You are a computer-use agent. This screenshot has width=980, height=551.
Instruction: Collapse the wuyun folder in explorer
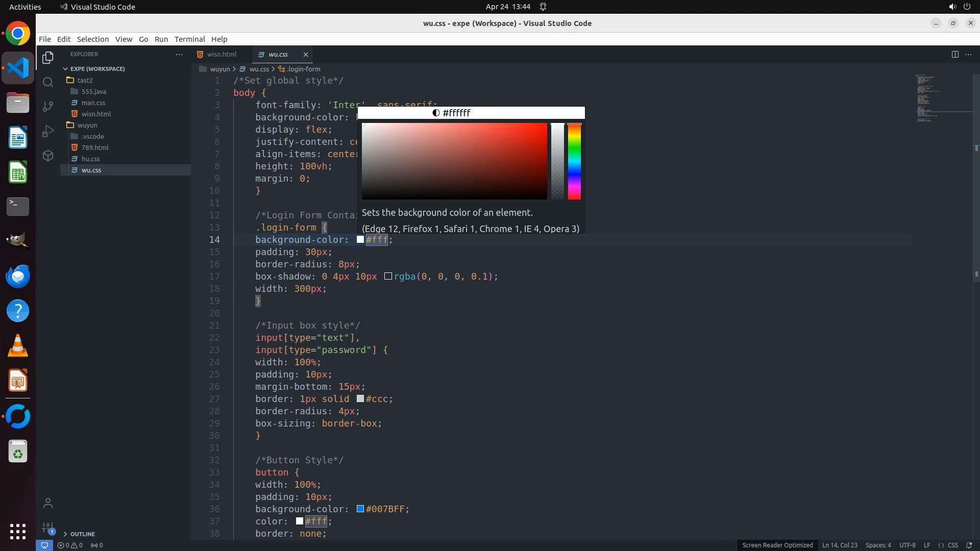[x=87, y=125]
